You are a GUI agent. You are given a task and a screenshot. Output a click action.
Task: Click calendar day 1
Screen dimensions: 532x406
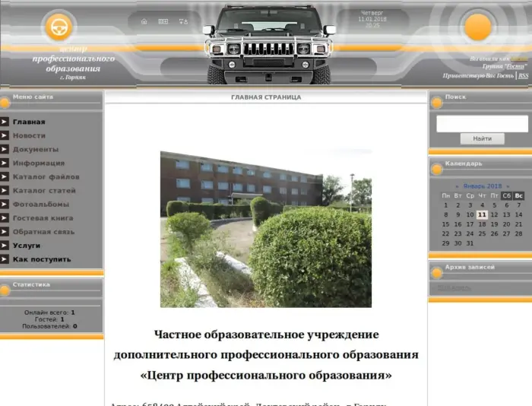coord(446,205)
